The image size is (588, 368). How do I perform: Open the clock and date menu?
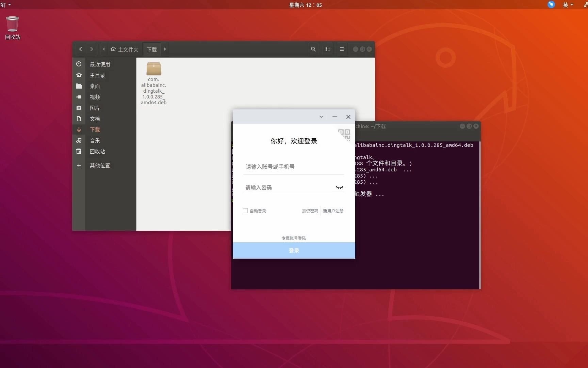point(306,5)
